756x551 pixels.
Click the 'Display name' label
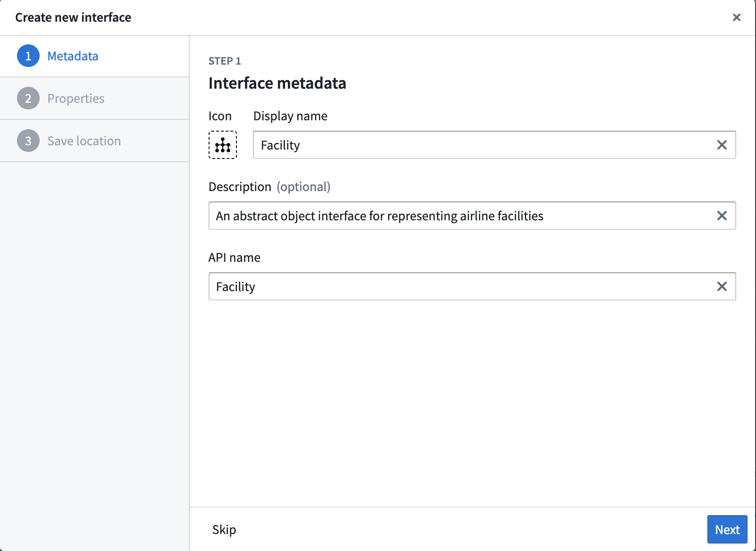(290, 116)
